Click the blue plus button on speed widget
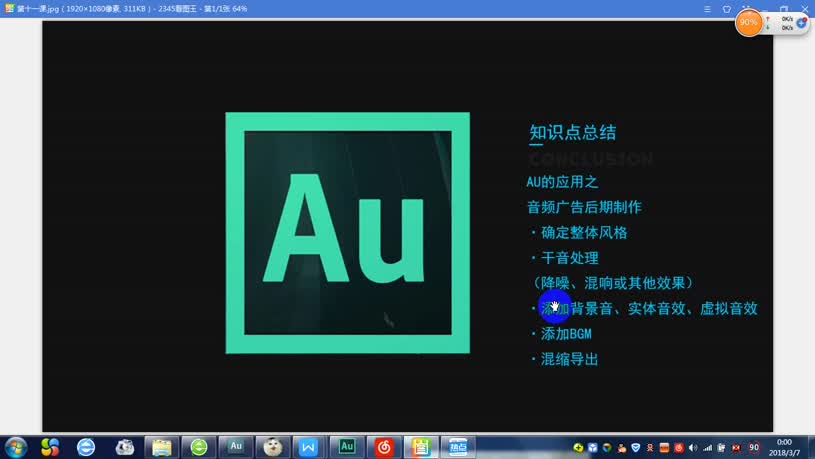This screenshot has width=815, height=459. coord(801,23)
